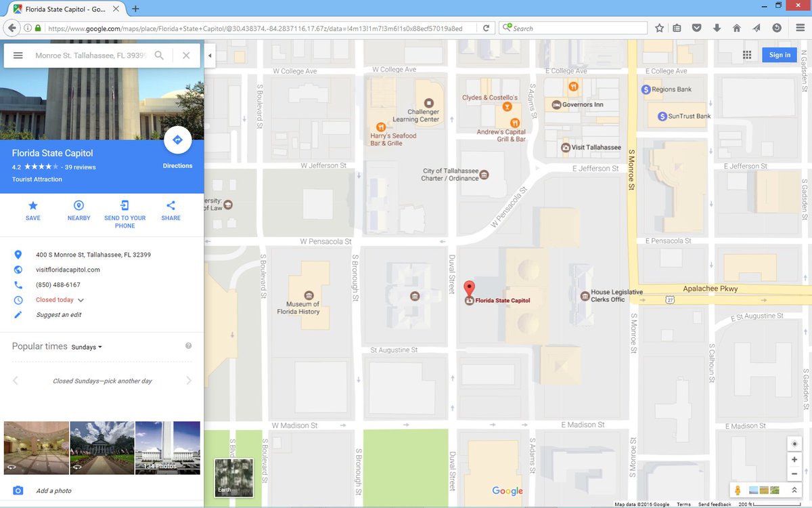Zoom in using the plus control

tap(794, 459)
